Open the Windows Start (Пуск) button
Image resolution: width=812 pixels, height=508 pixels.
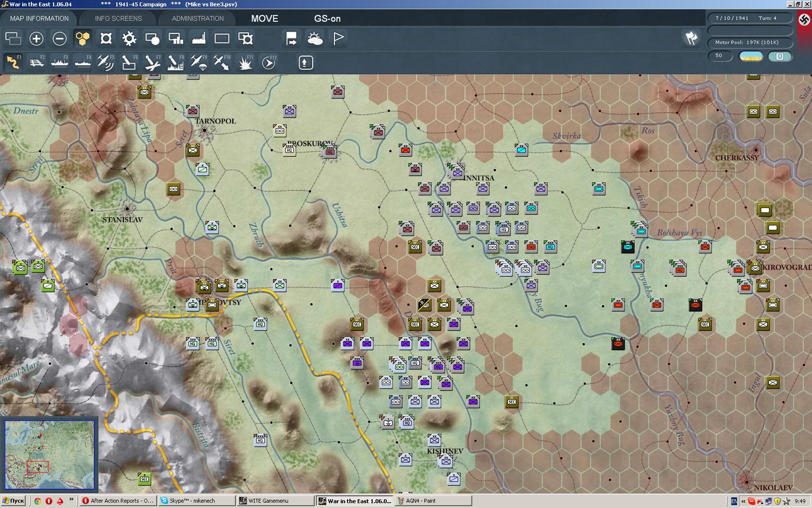click(13, 501)
